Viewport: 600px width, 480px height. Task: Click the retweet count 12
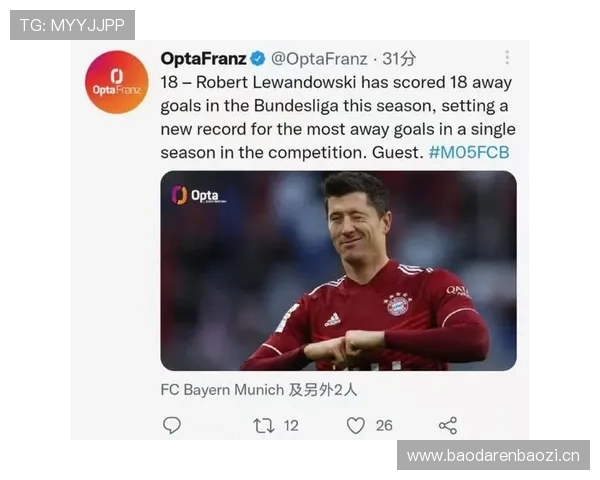[291, 426]
